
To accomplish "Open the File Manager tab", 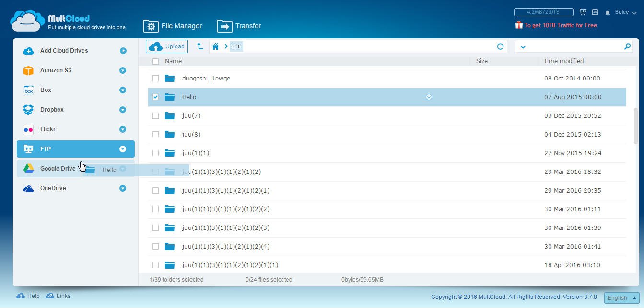I will click(173, 26).
